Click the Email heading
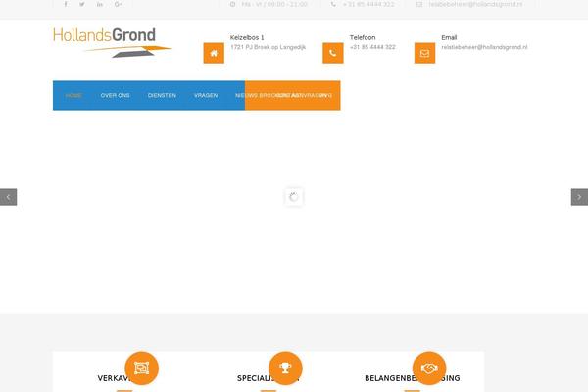Image resolution: width=588 pixels, height=392 pixels. click(x=449, y=37)
